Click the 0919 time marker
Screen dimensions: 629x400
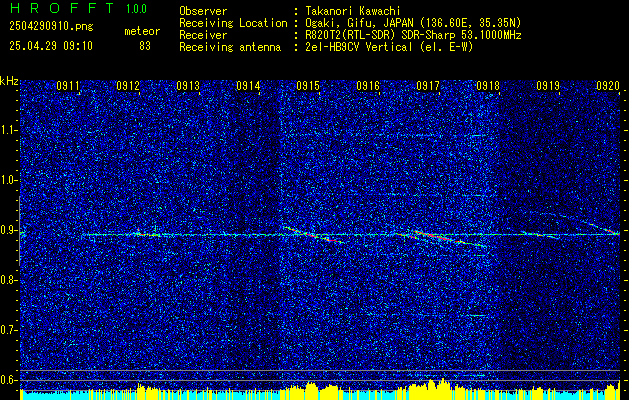coord(548,86)
